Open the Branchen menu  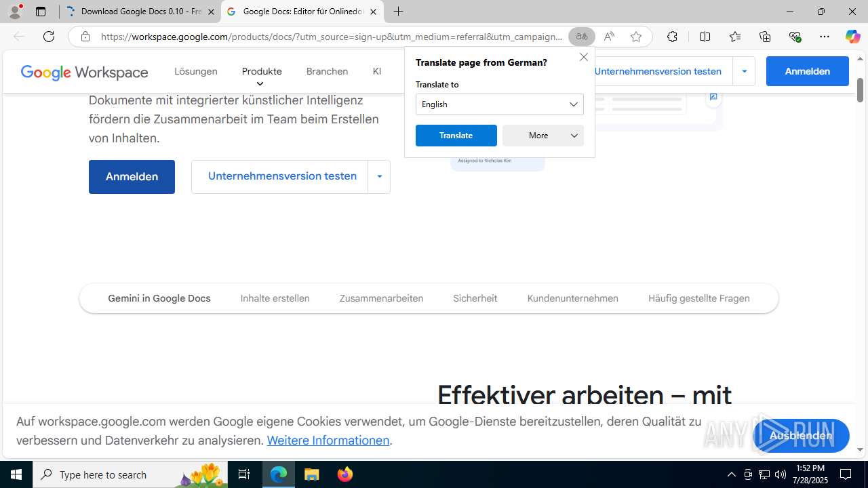point(327,71)
